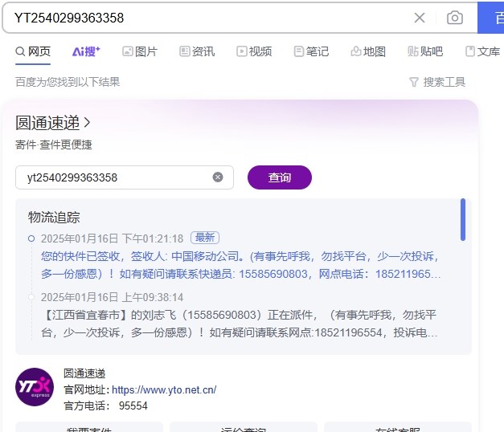Click the 您的快件已签收 status text

coord(241,265)
